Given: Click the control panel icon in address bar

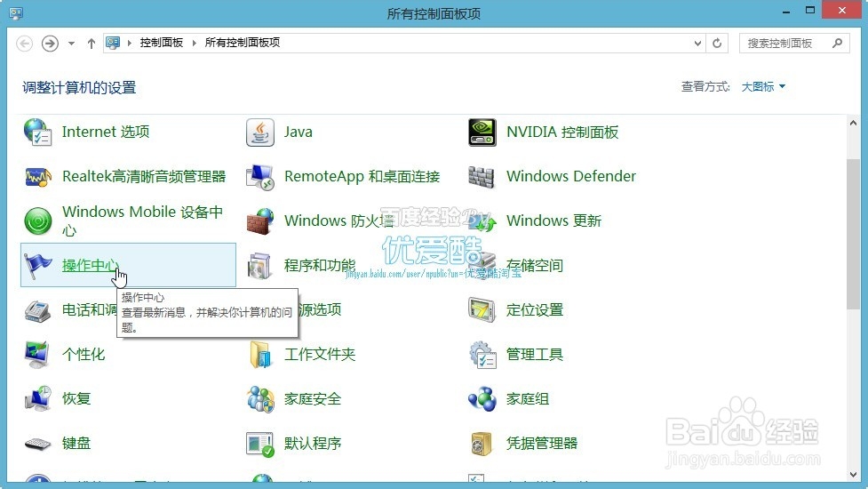Looking at the screenshot, I should (x=113, y=43).
